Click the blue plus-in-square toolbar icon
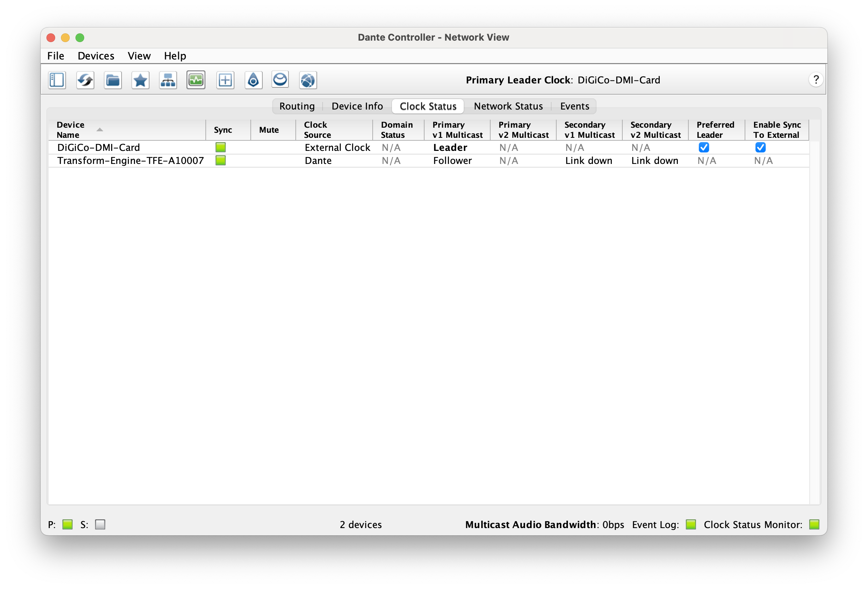868x589 pixels. pyautogui.click(x=225, y=80)
